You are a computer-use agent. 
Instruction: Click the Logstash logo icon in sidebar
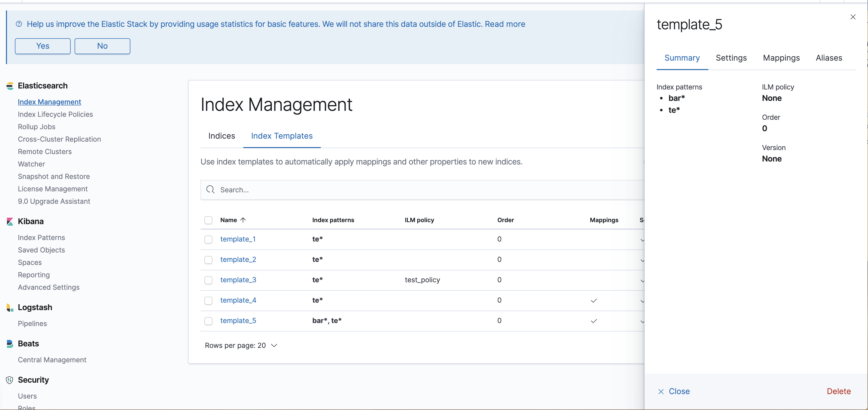(10, 307)
